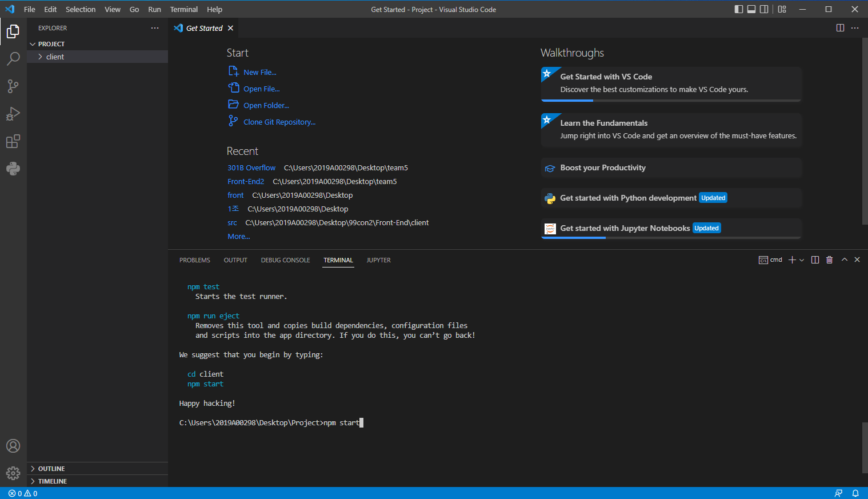This screenshot has height=499, width=868.
Task: Click the Explorer more actions ellipsis
Action: [x=155, y=28]
